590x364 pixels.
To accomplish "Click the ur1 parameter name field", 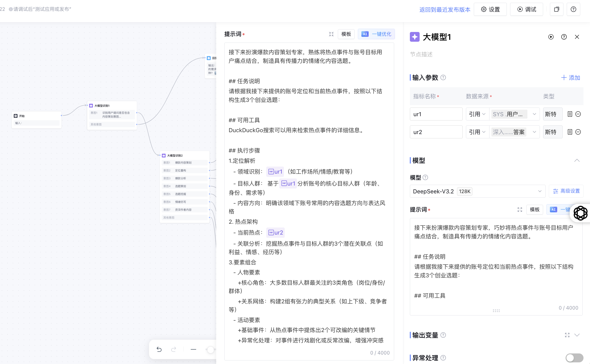I will tap(436, 114).
